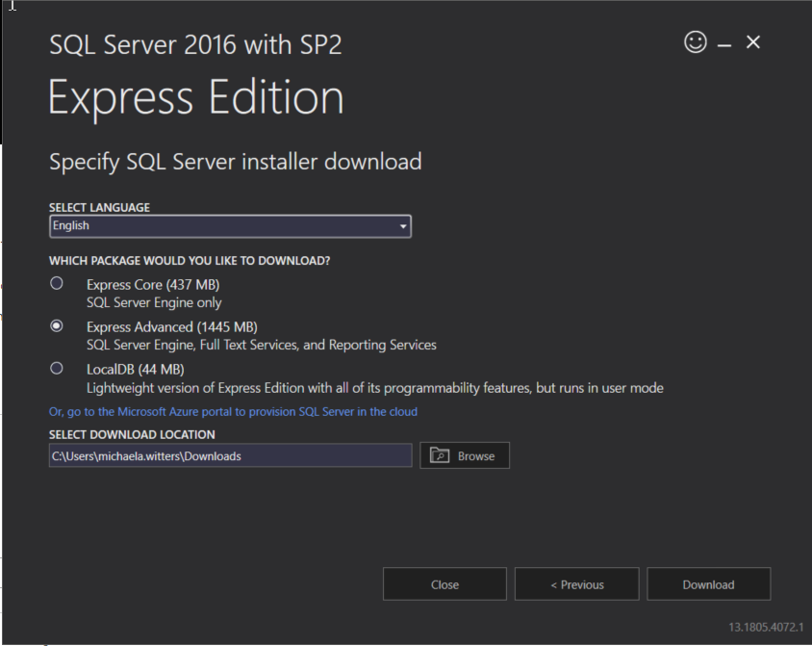
Task: Click the Express Core (437 MB) label
Action: pos(154,285)
